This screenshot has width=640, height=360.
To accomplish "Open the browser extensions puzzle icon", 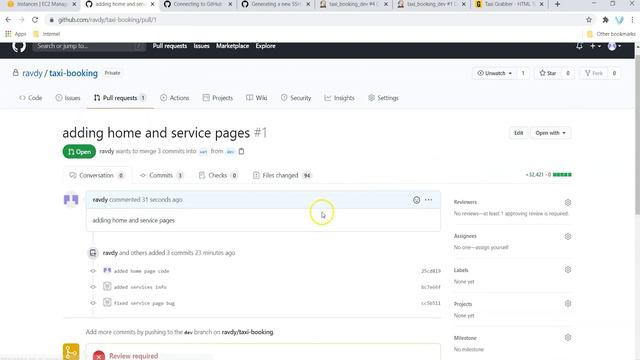I will tap(605, 20).
